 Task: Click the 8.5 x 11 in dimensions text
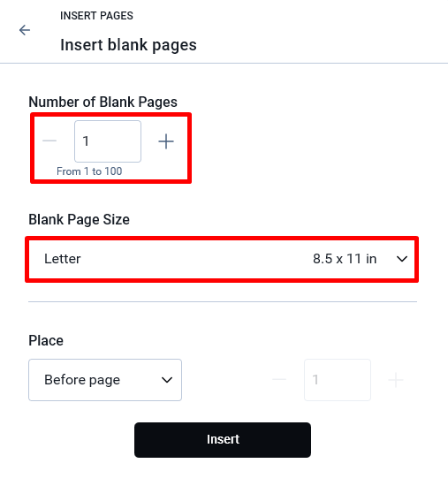pos(345,259)
